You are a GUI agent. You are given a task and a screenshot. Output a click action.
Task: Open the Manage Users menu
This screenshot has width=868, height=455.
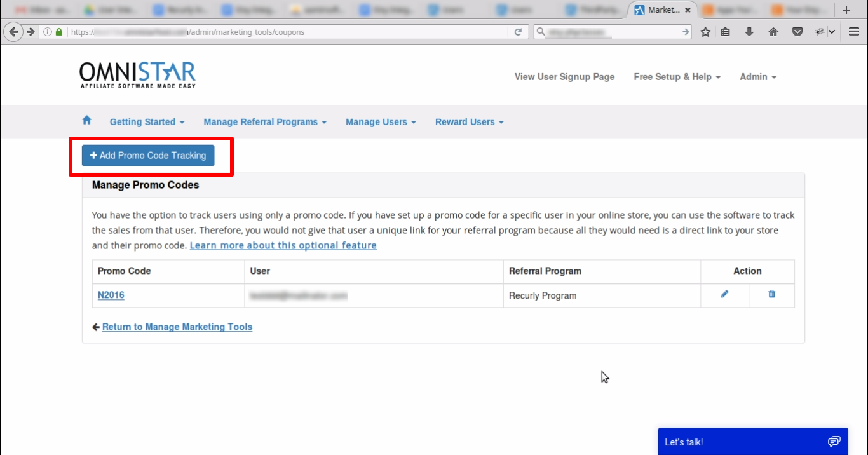(x=381, y=122)
